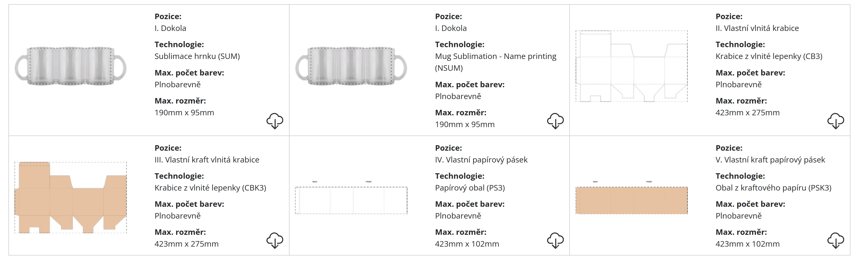Download the PSK3 kraft paper sleeve template
The width and height of the screenshot is (868, 266).
click(835, 240)
